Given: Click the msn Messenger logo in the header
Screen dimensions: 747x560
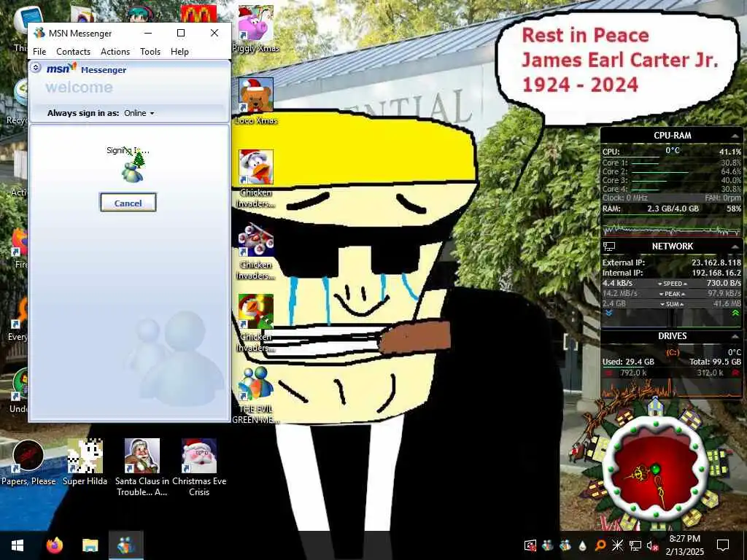Looking at the screenshot, I should click(87, 69).
